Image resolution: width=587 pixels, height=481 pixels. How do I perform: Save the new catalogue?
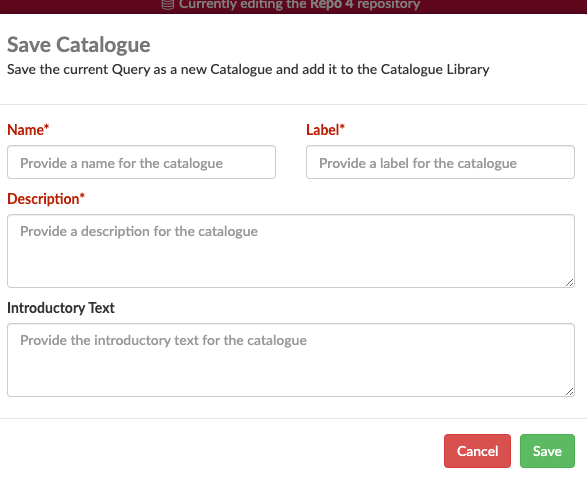[547, 451]
